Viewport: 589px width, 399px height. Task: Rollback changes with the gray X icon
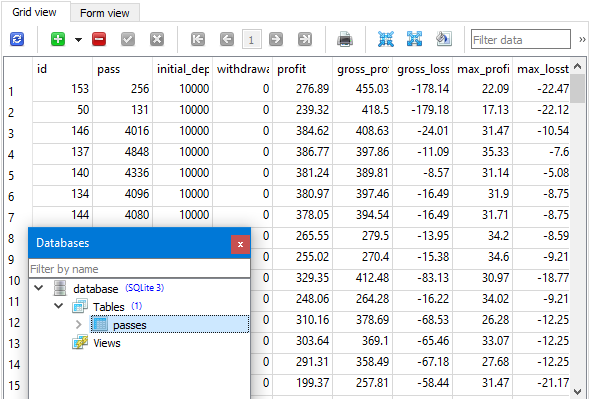point(157,39)
